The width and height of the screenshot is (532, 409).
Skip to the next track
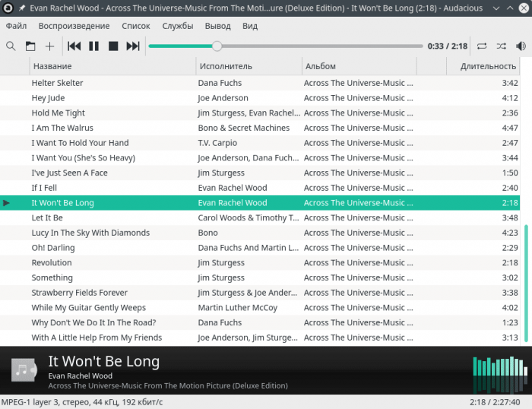pos(133,46)
